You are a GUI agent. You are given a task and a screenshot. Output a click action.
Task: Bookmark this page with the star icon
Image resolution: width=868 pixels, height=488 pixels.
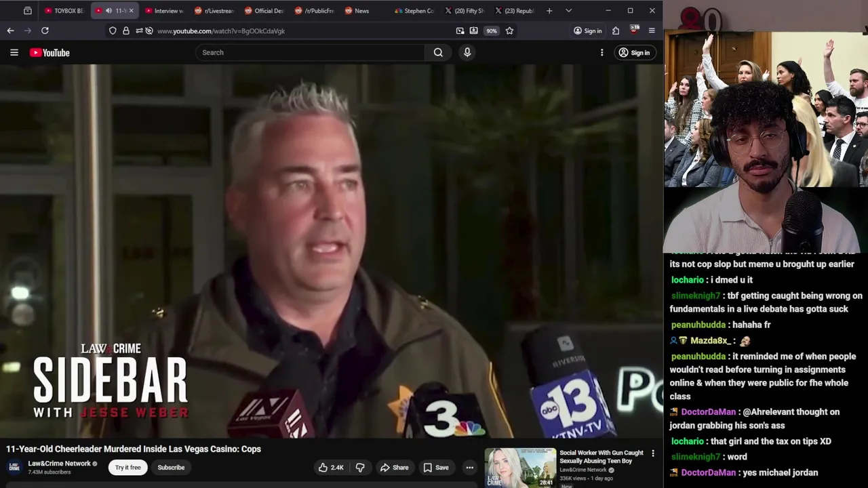tap(509, 30)
